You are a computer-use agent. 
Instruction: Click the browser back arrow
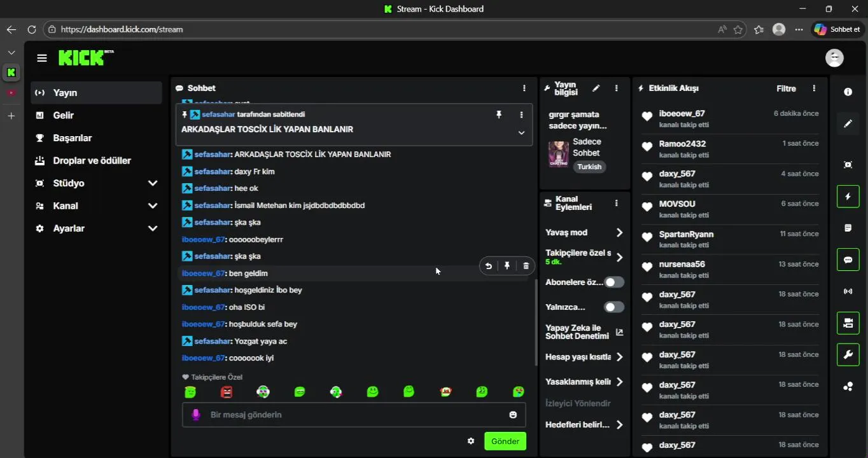click(11, 29)
